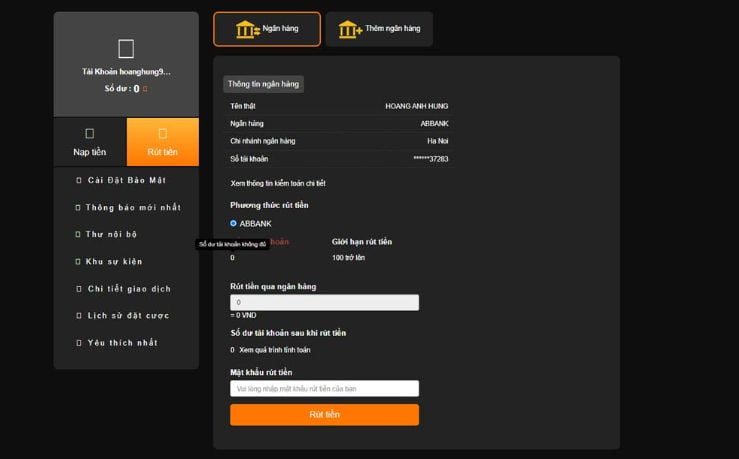The width and height of the screenshot is (739, 459).
Task: Open the Ngân hàng tab
Action: click(267, 29)
